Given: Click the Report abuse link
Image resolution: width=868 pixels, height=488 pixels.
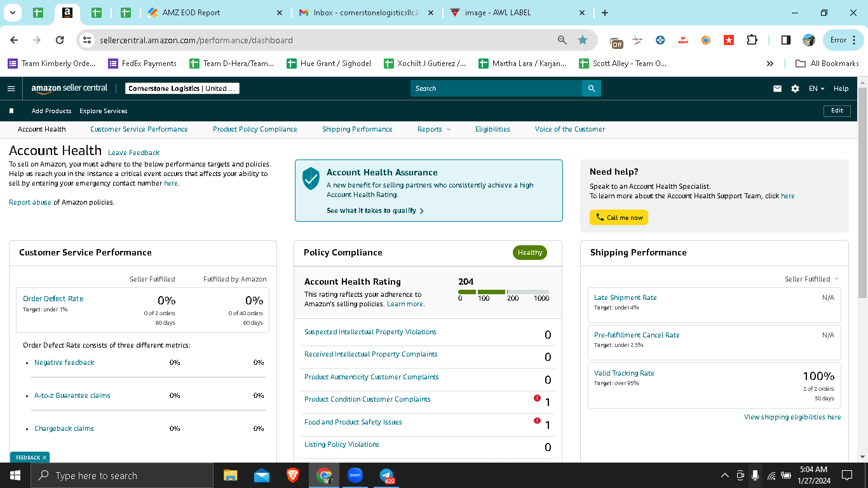Looking at the screenshot, I should point(30,202).
